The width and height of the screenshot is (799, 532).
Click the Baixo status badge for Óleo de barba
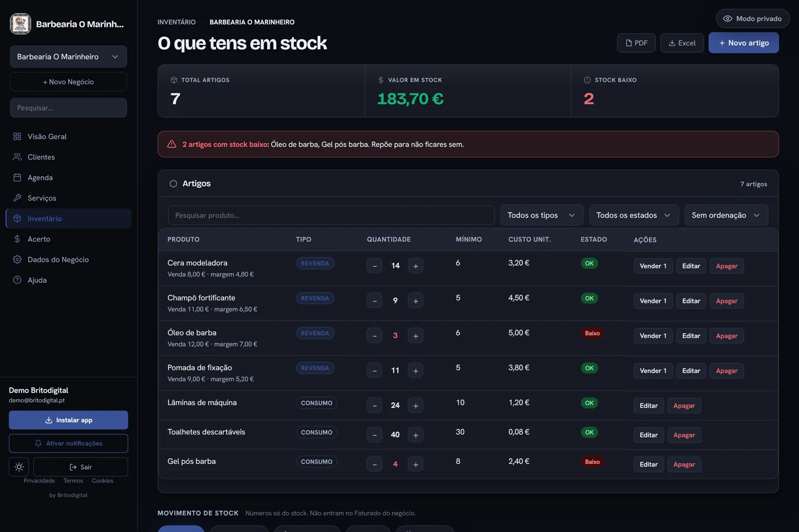592,333
